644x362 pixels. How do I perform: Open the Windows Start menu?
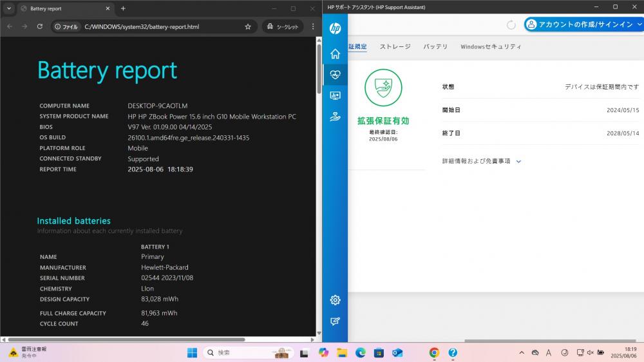tap(192, 352)
